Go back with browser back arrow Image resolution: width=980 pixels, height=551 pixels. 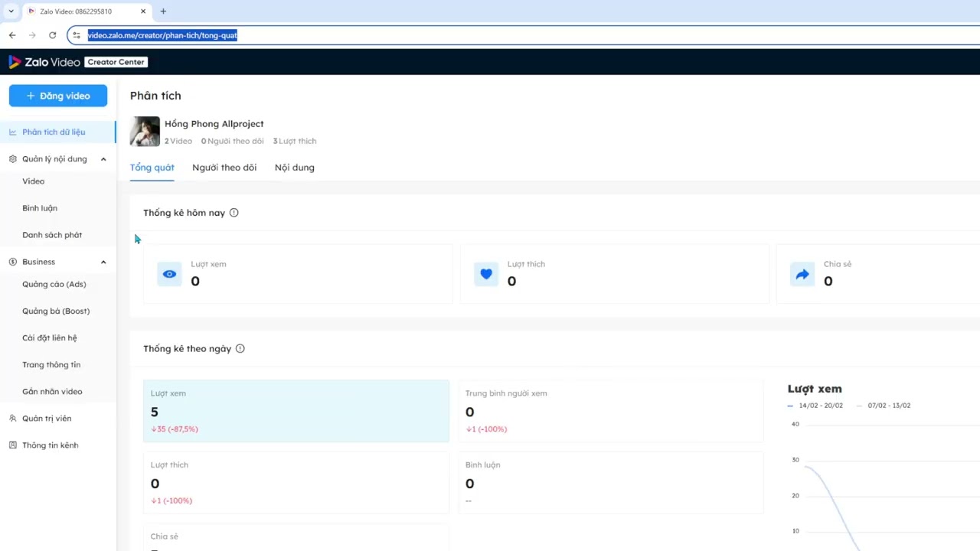click(12, 35)
